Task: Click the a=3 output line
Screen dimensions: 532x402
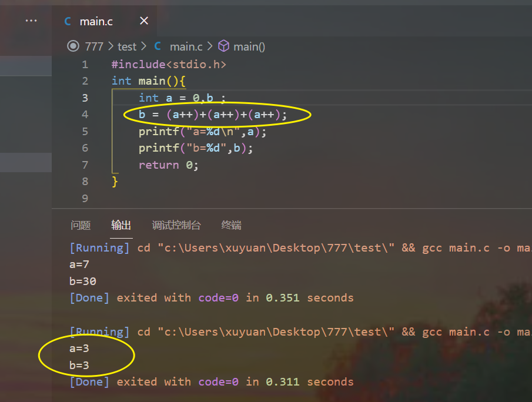Action: coord(79,349)
